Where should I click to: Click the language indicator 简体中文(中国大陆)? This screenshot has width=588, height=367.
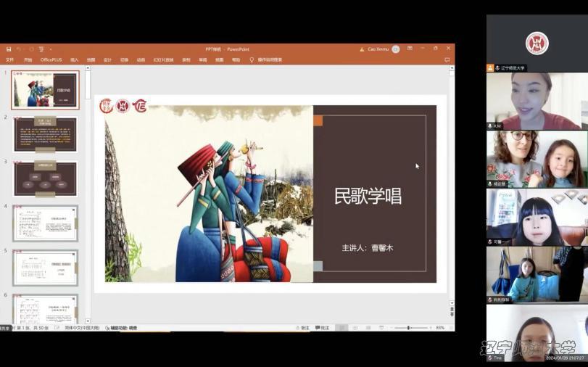(82, 328)
